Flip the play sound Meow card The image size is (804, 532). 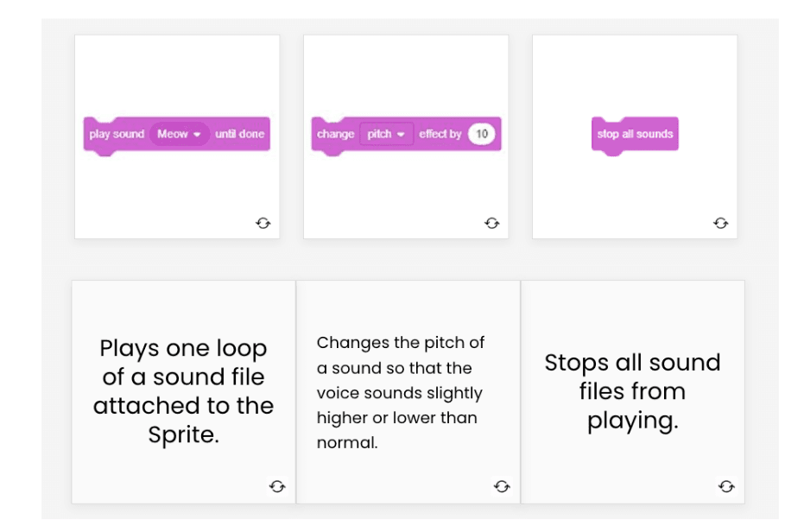[x=263, y=223]
